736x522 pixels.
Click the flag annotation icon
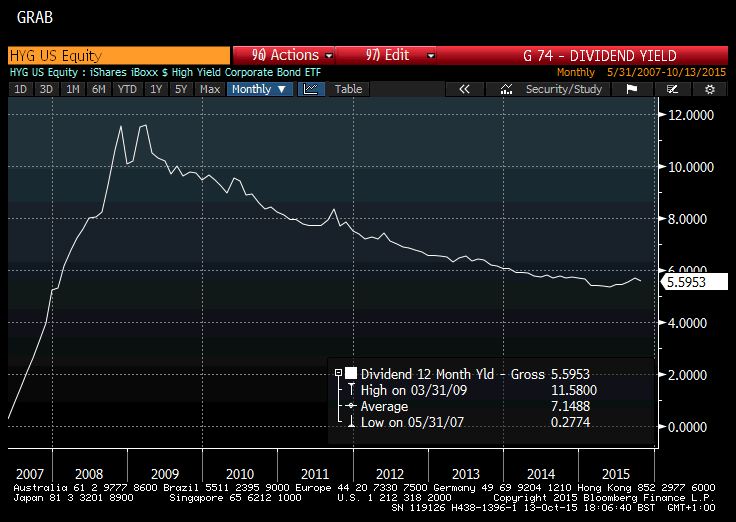[632, 89]
